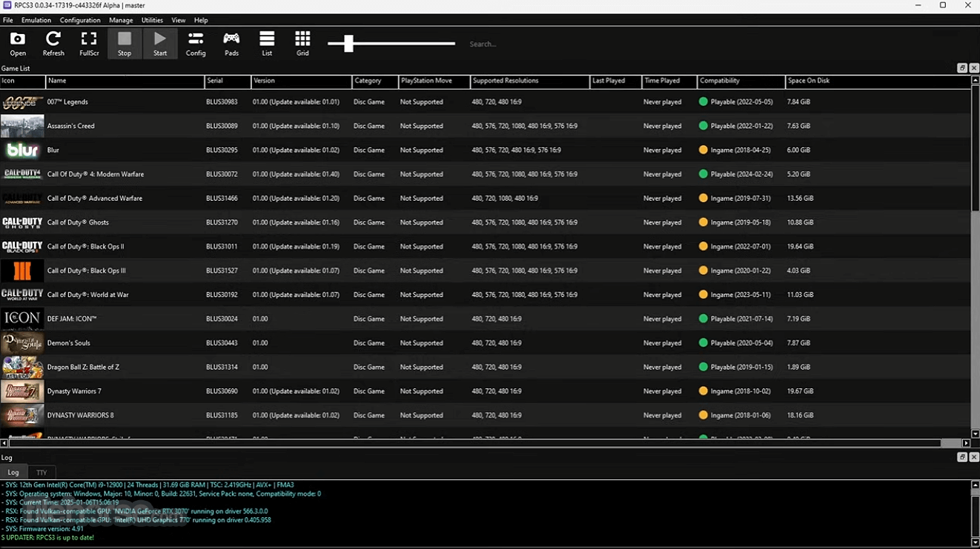The width and height of the screenshot is (980, 549).
Task: Switch to the TTY tab
Action: pos(42,472)
